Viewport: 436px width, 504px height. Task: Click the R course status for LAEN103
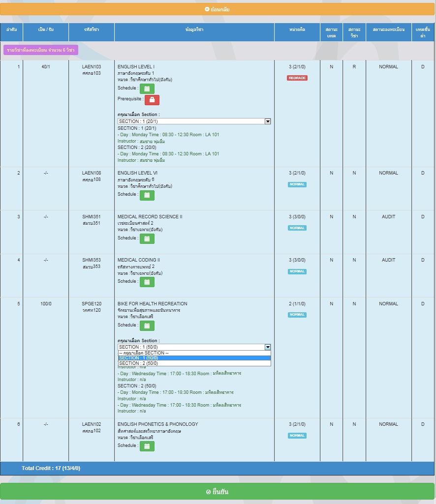click(x=354, y=66)
